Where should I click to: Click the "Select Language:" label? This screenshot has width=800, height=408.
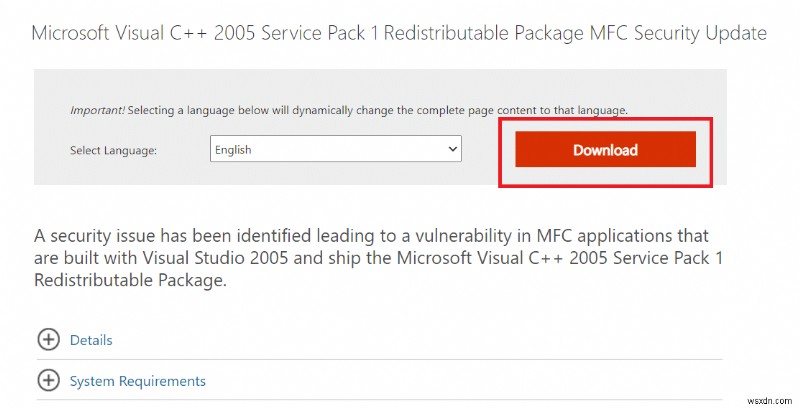(114, 150)
